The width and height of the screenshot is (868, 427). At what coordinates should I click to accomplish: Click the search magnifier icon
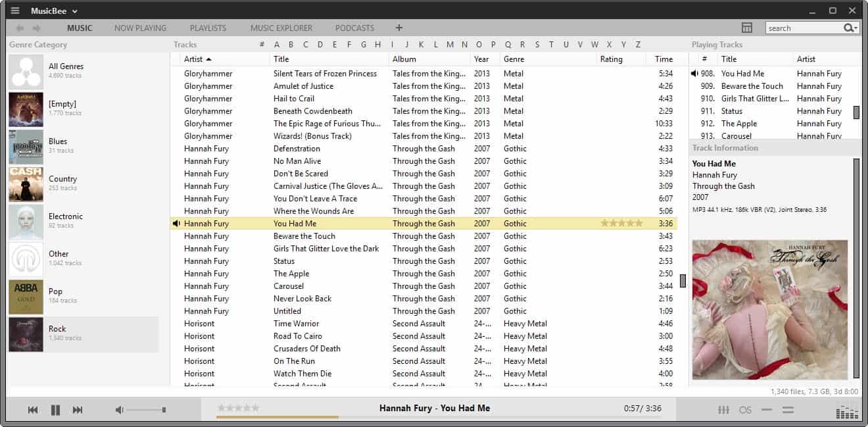coord(849,28)
